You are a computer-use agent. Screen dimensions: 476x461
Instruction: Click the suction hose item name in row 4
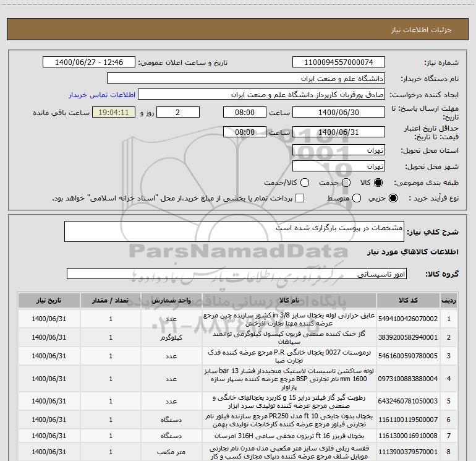click(x=289, y=379)
